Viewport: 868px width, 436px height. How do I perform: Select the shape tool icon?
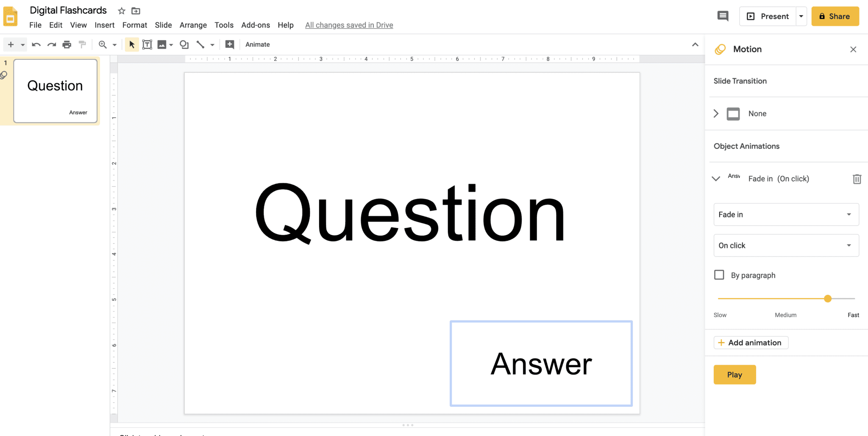coord(184,44)
